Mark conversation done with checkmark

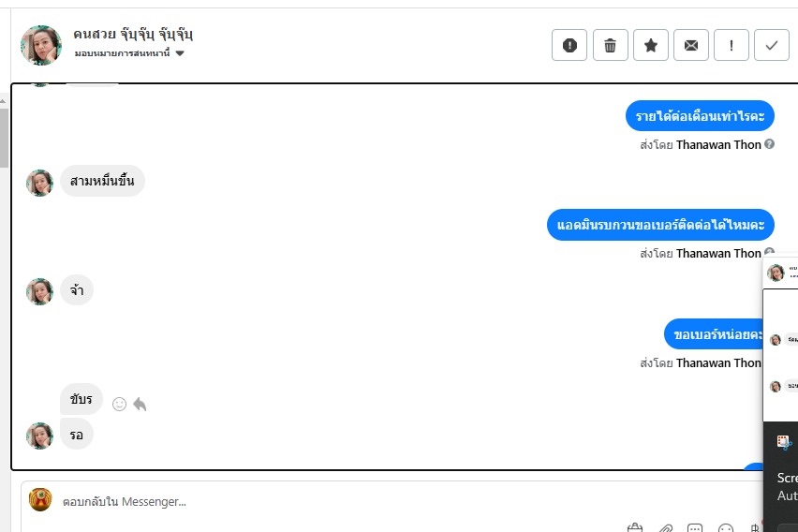coord(772,45)
